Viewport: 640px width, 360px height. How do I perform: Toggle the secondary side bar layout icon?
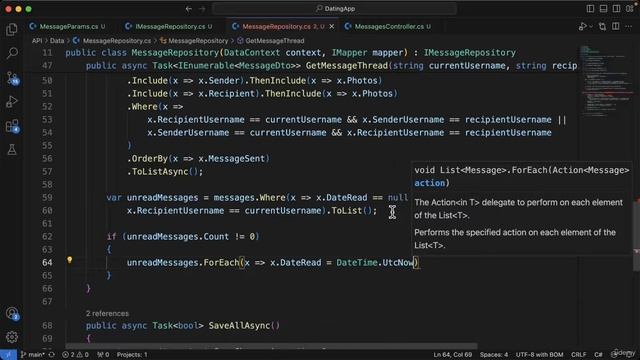616,9
